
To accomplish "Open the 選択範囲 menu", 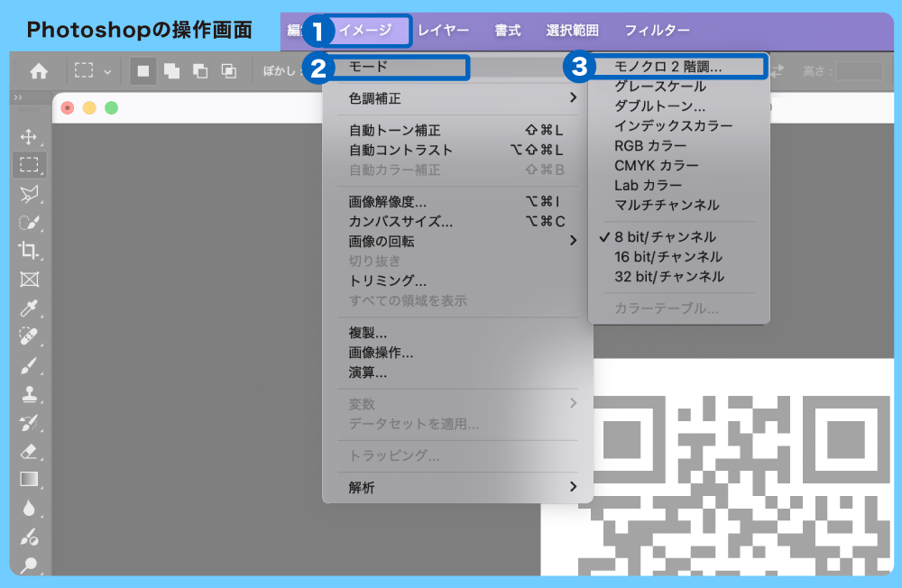I will 572,30.
